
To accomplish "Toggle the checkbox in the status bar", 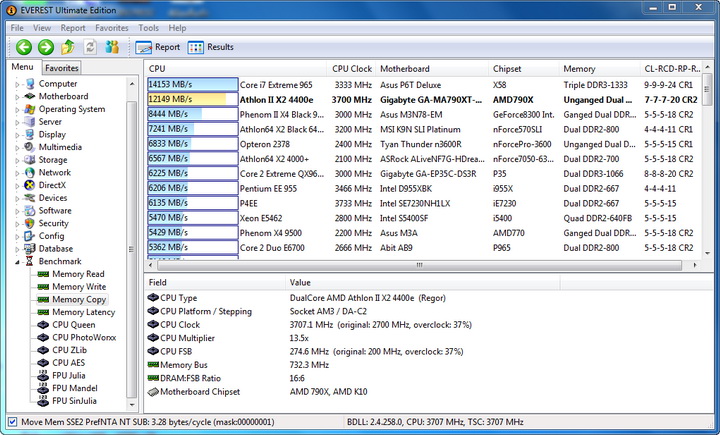I will coord(12,422).
